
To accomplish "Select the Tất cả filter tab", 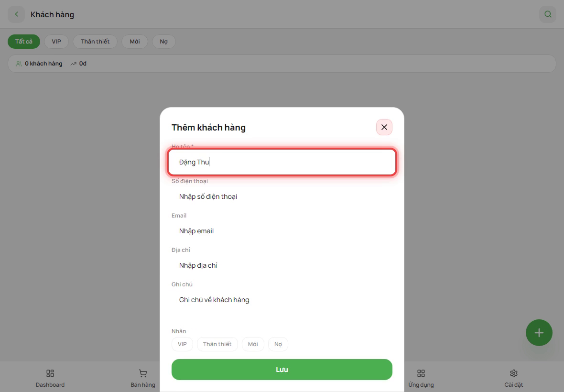I will pos(24,42).
